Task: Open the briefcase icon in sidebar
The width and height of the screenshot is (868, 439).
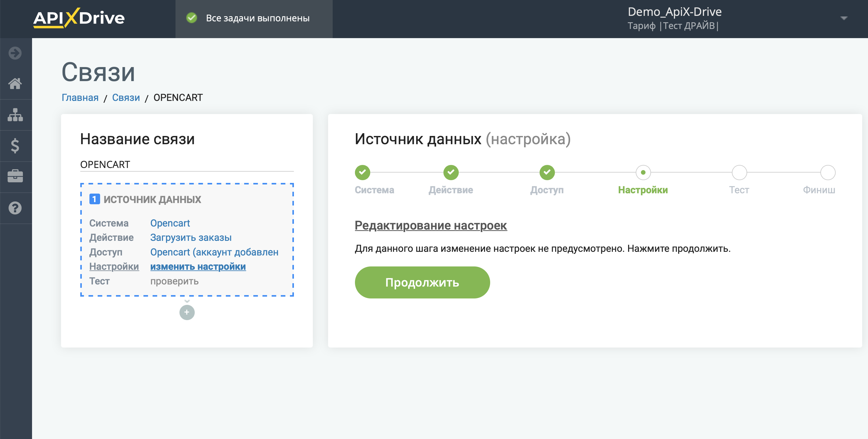Action: 15,177
